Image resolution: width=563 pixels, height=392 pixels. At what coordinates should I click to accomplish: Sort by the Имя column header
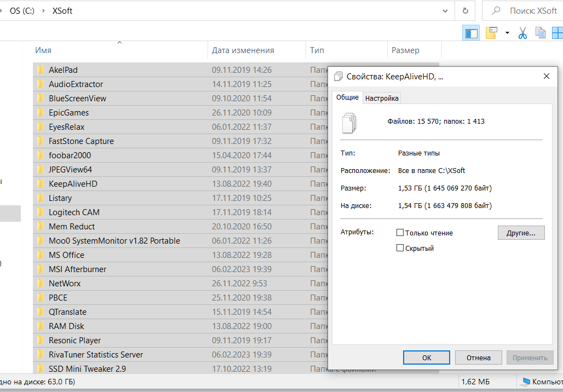tap(120, 50)
